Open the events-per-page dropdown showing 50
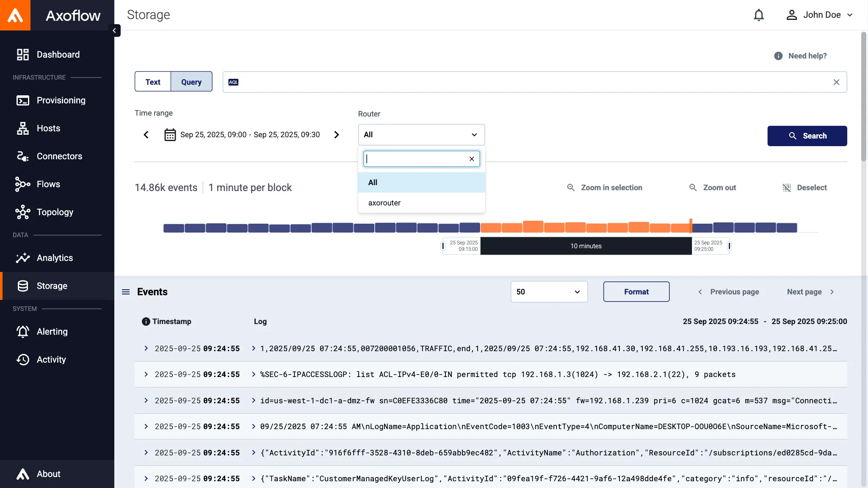 pyautogui.click(x=549, y=292)
